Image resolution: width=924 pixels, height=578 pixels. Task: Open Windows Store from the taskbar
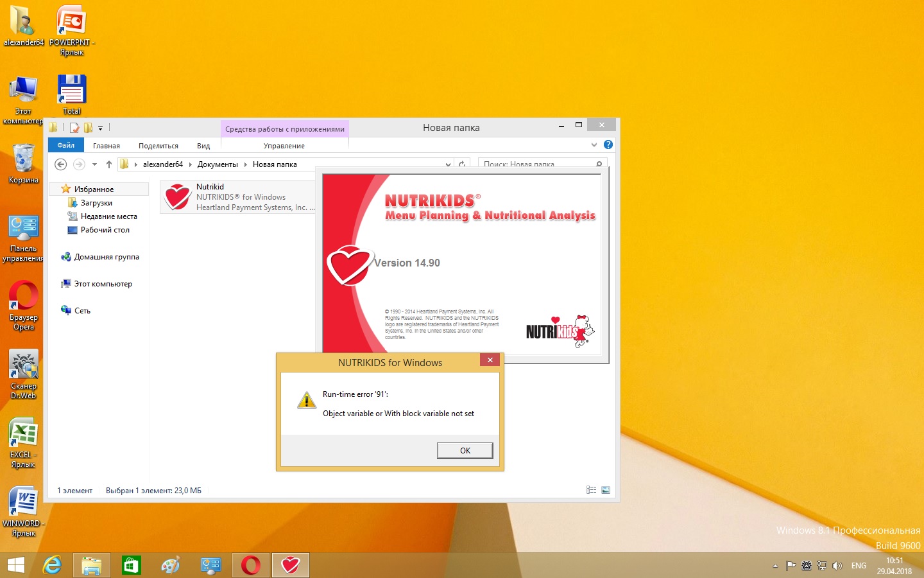132,565
